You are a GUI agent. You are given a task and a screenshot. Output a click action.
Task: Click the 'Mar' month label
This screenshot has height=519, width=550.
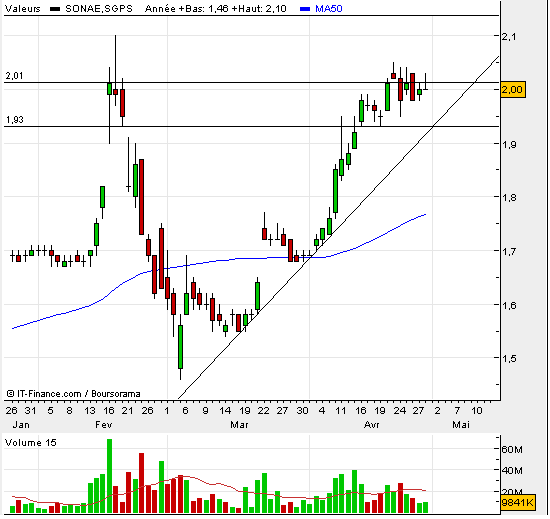(239, 425)
